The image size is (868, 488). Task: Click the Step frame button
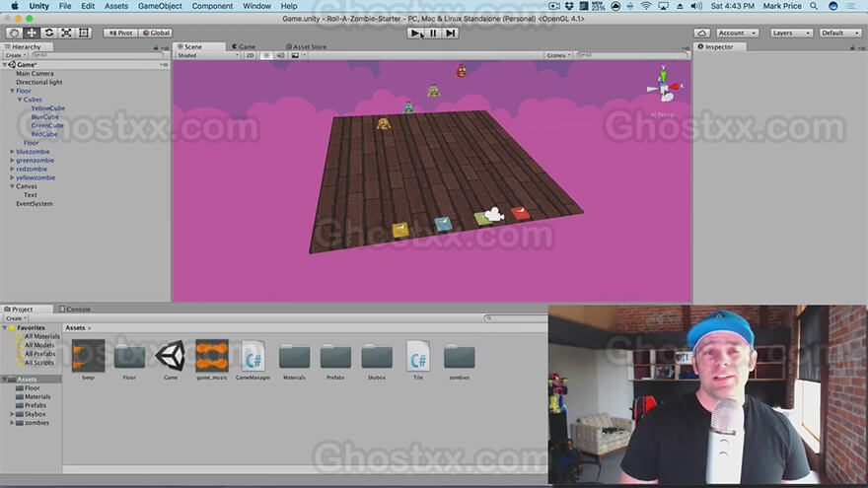[x=451, y=34]
